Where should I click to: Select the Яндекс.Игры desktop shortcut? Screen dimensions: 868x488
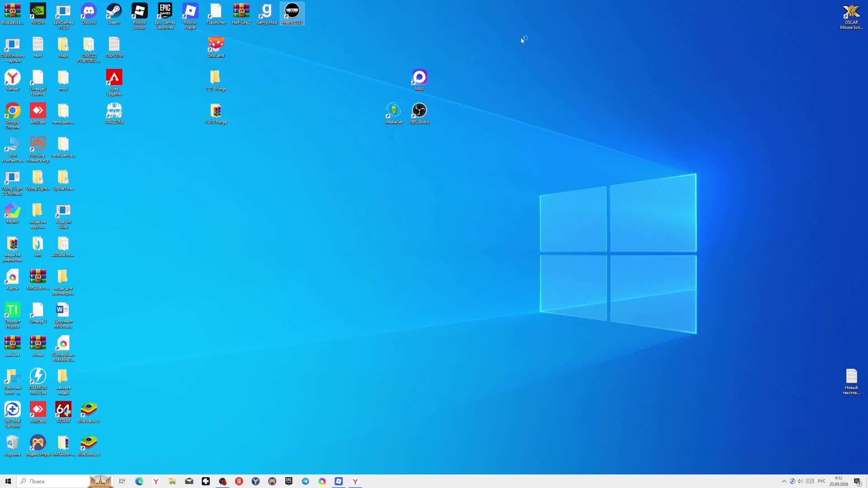pyautogui.click(x=38, y=446)
